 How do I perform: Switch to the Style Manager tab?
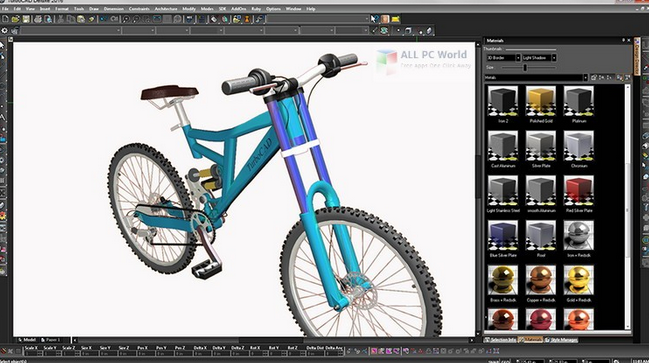pos(561,340)
